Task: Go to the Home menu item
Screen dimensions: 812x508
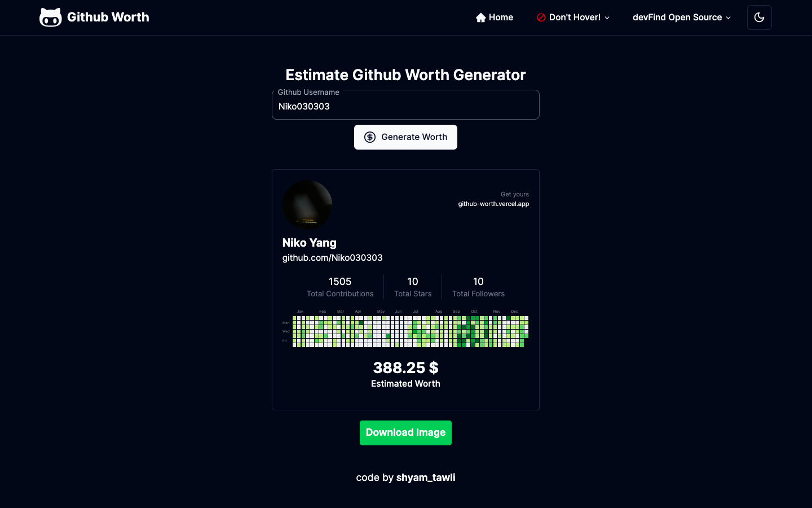Action: [x=495, y=17]
